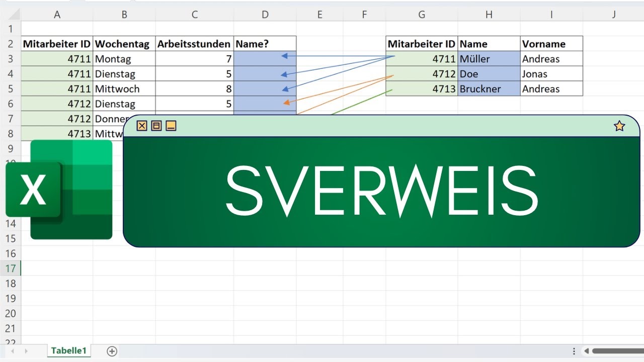This screenshot has width=644, height=362.
Task: Click the select-all corner of the grid
Action: pos(11,15)
